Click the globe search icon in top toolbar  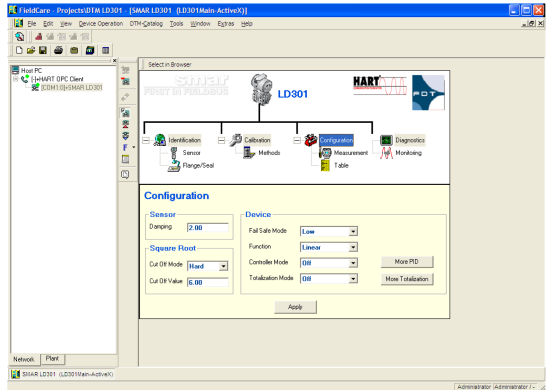[19, 36]
